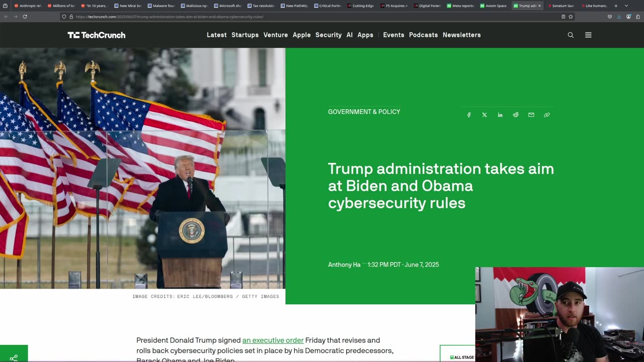Switch to the Microsoft tab
This screenshot has width=644, height=362.
[x=227, y=6]
